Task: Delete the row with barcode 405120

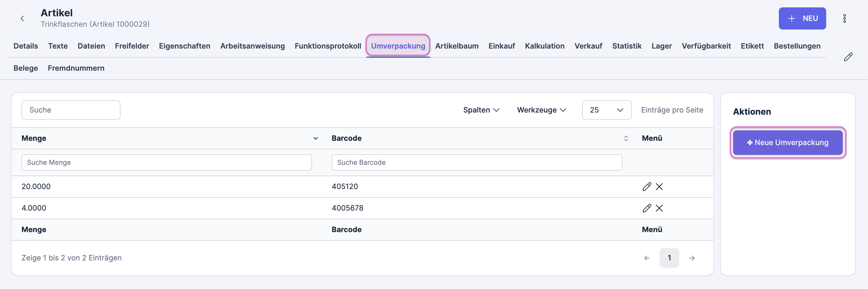Action: [x=659, y=187]
